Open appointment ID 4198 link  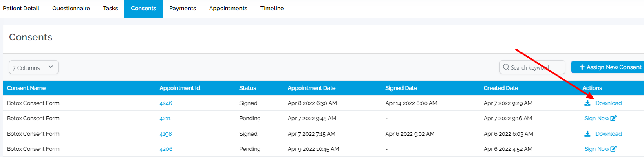(165, 134)
